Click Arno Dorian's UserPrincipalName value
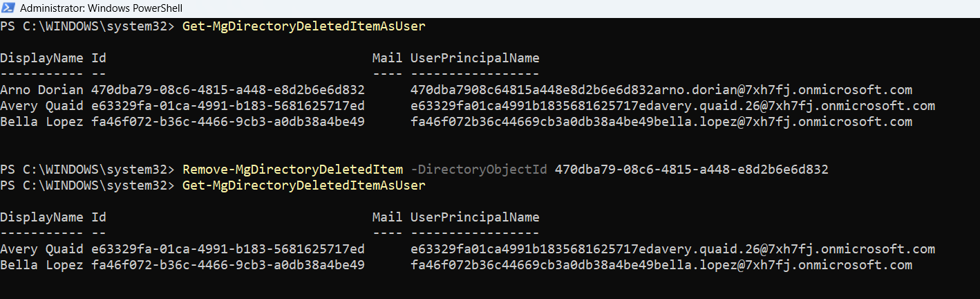The height and width of the screenshot is (299, 980). pos(661,90)
